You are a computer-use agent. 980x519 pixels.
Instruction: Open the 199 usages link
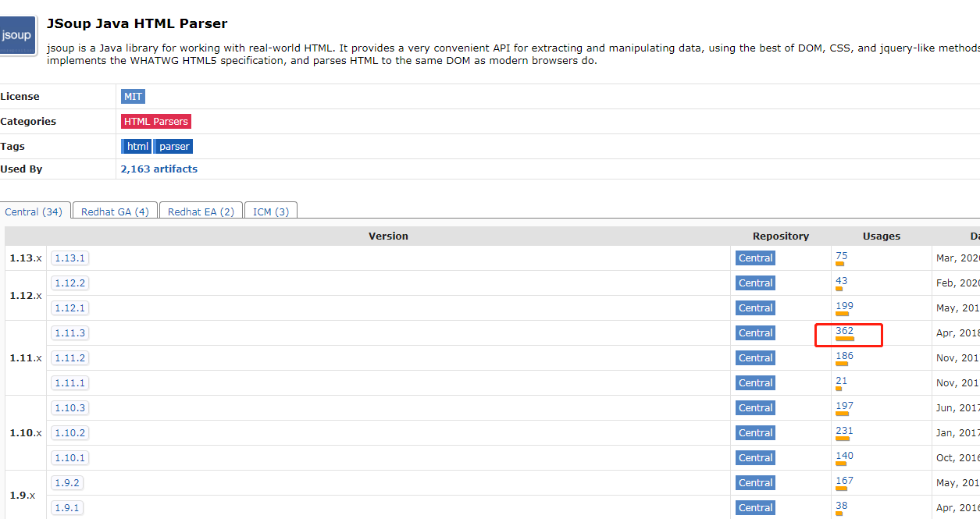coord(844,306)
